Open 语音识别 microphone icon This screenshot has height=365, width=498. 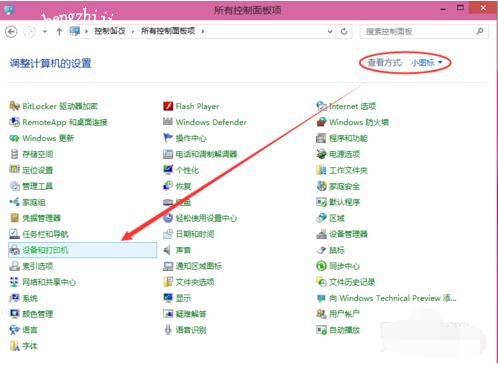(x=168, y=330)
